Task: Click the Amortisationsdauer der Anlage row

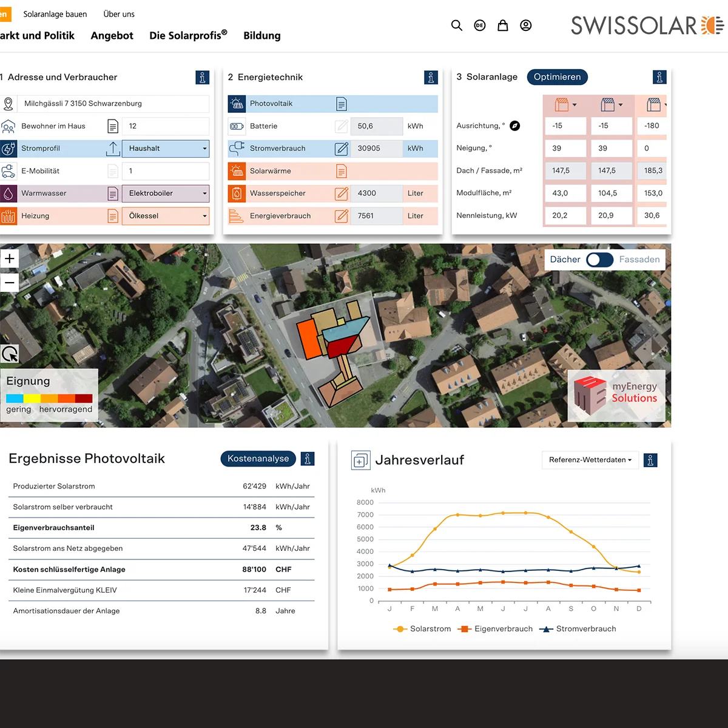Action: [x=161, y=611]
